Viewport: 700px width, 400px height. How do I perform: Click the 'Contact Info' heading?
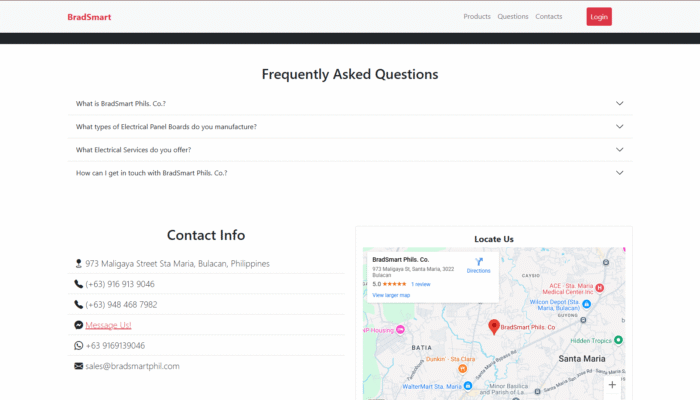[x=206, y=235]
